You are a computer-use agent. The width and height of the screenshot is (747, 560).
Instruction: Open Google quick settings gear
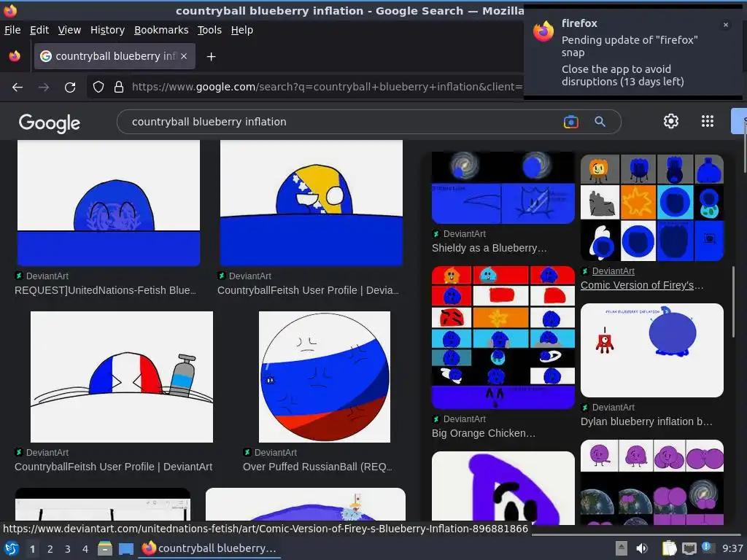click(x=671, y=122)
